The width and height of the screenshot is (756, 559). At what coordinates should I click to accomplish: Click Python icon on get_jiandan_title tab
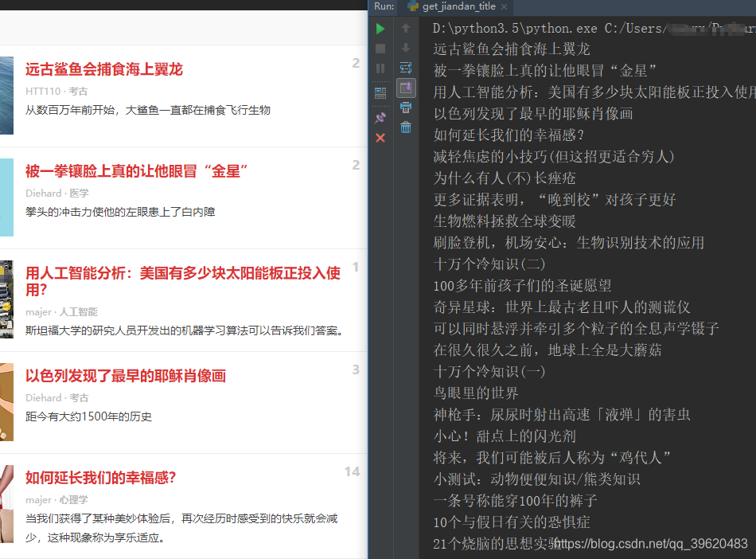click(x=413, y=6)
